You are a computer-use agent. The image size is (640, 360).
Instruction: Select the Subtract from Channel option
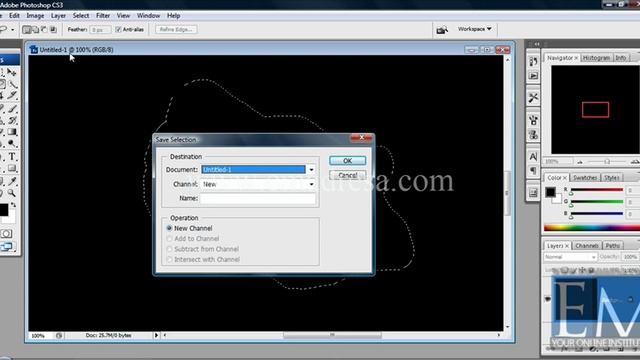169,249
